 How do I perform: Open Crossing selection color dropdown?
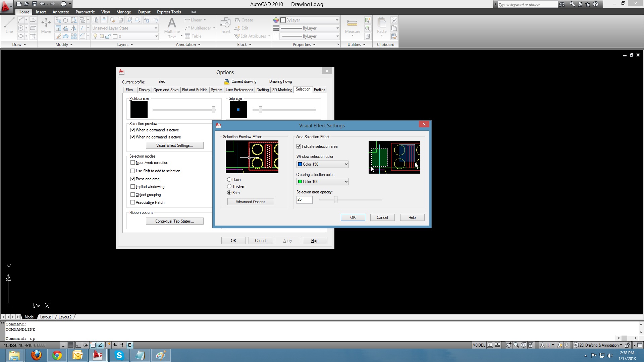323,182
